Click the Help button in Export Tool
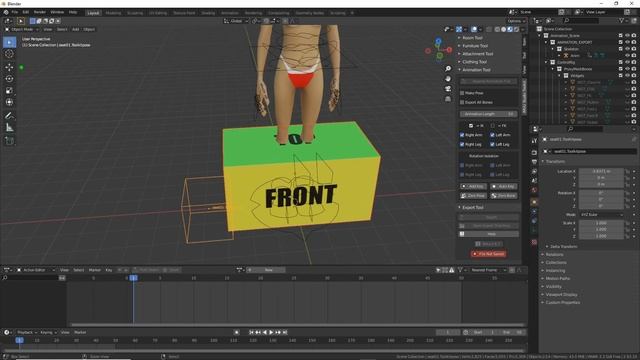The image size is (640, 360). (489, 234)
